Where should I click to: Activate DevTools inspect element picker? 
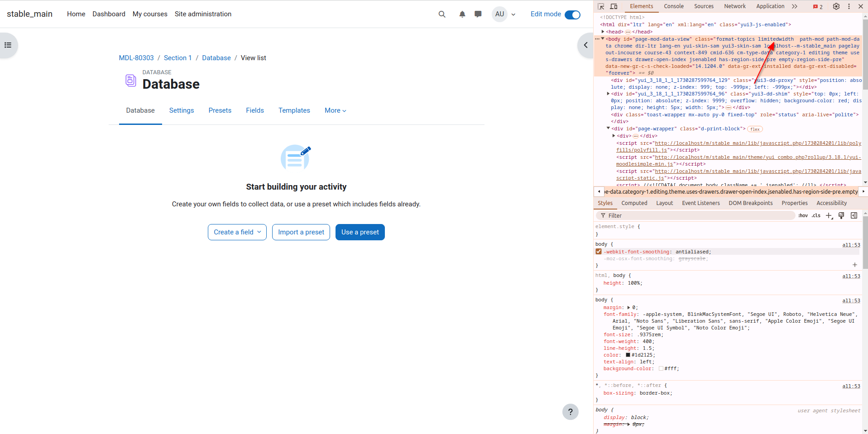[601, 6]
